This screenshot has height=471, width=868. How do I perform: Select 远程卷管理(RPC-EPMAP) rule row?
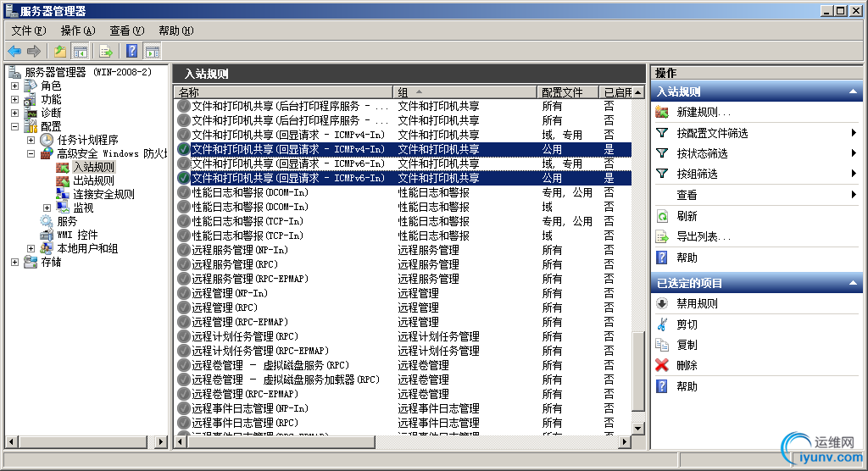[403, 394]
